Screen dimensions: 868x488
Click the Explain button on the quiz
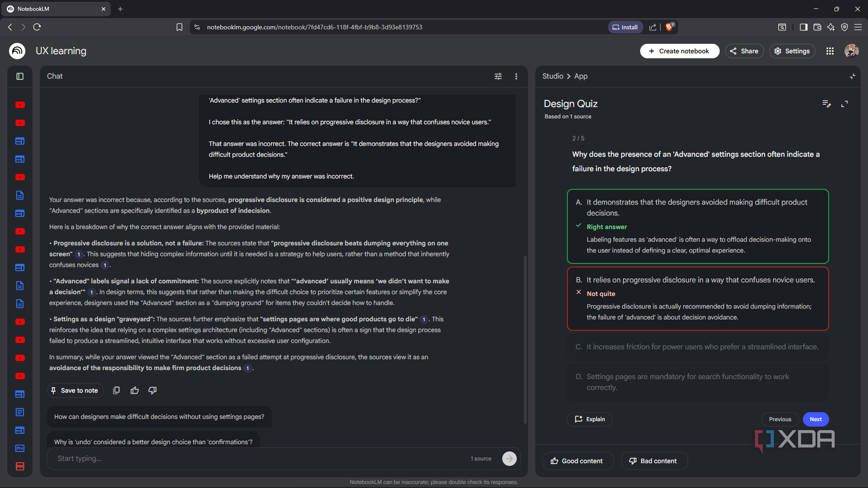(589, 419)
